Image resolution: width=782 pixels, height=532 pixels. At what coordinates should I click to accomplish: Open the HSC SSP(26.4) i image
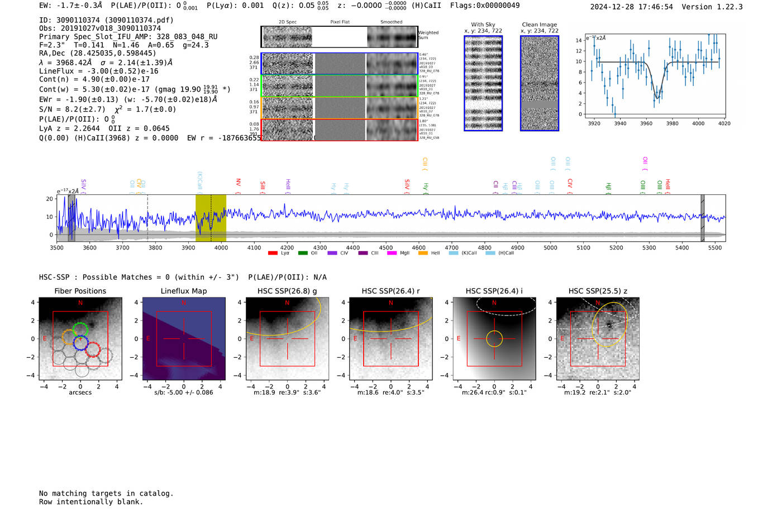494,339
